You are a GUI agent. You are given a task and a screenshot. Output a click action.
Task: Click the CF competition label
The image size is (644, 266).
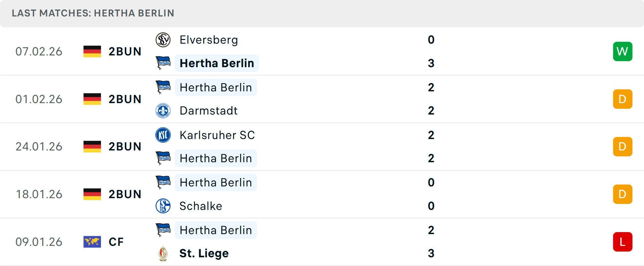(x=116, y=242)
